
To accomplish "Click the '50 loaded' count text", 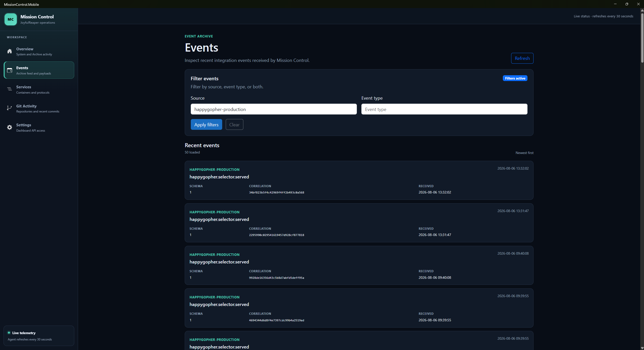I will point(192,152).
